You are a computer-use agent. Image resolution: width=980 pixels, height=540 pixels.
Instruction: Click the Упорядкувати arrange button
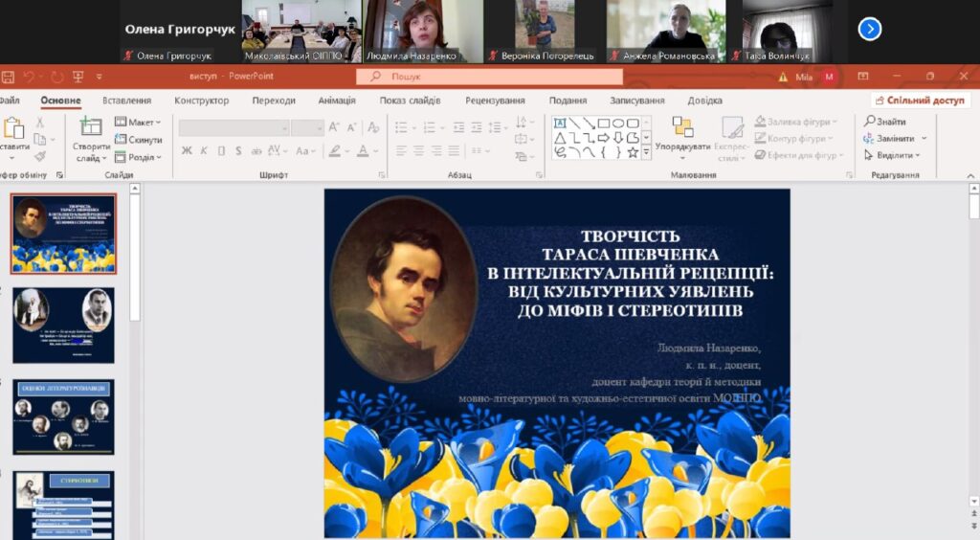682,136
